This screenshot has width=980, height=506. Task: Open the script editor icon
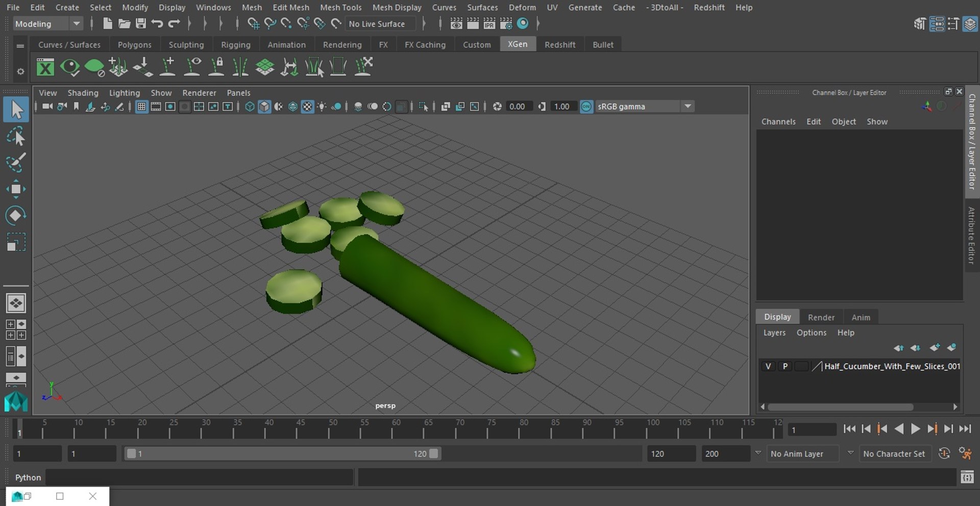967,477
